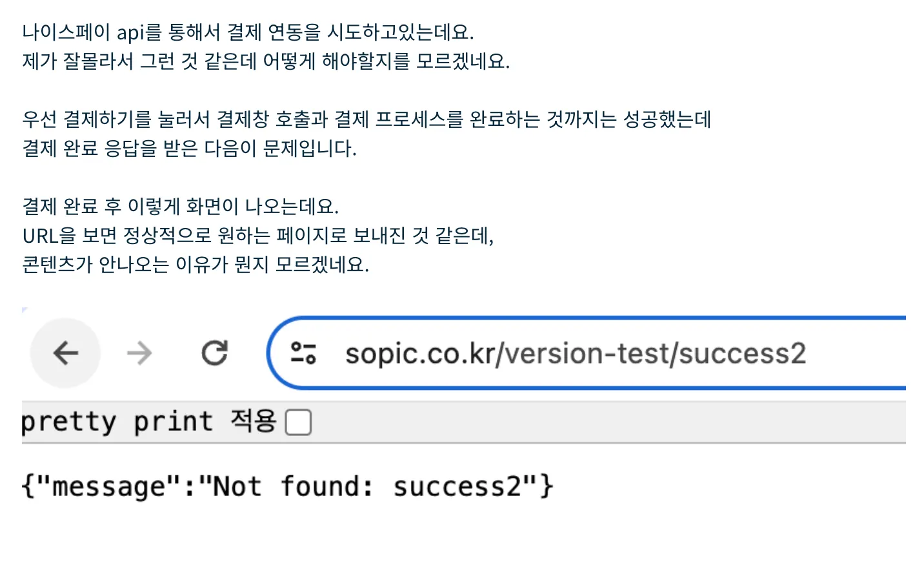The image size is (924, 567).
Task: Click 'success2' at the end of the URL
Action: pos(742,353)
